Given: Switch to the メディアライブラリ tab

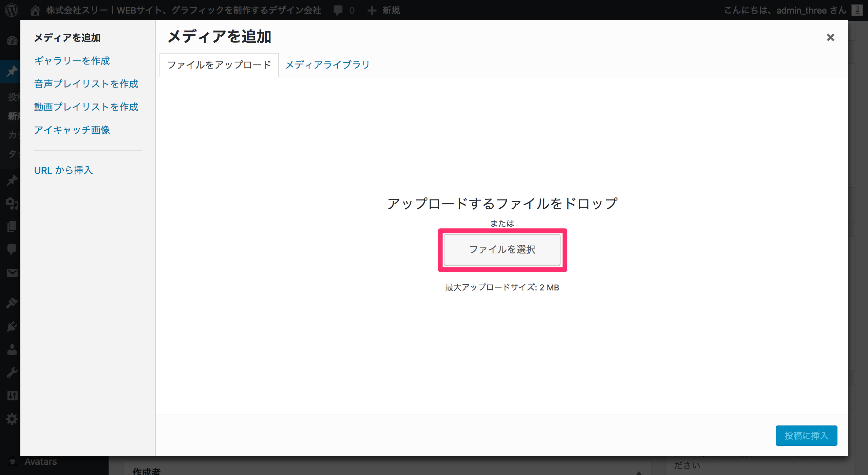Looking at the screenshot, I should (327, 65).
